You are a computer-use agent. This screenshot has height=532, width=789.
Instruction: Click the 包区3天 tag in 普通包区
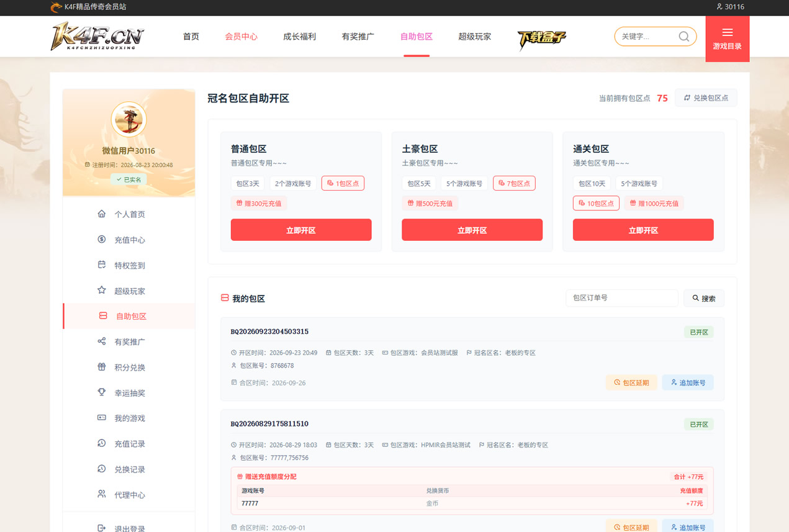click(248, 183)
